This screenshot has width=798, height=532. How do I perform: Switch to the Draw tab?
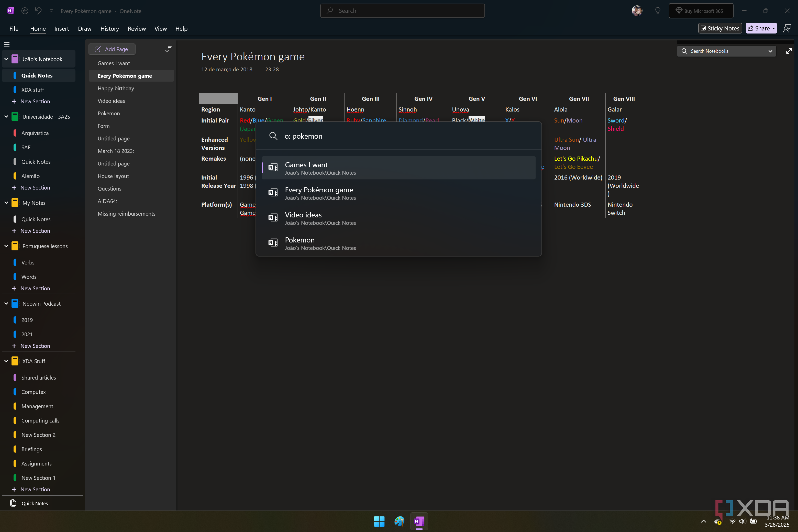84,29
